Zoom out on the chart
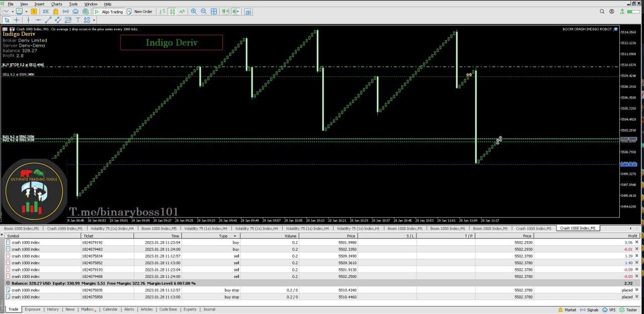 point(204,12)
